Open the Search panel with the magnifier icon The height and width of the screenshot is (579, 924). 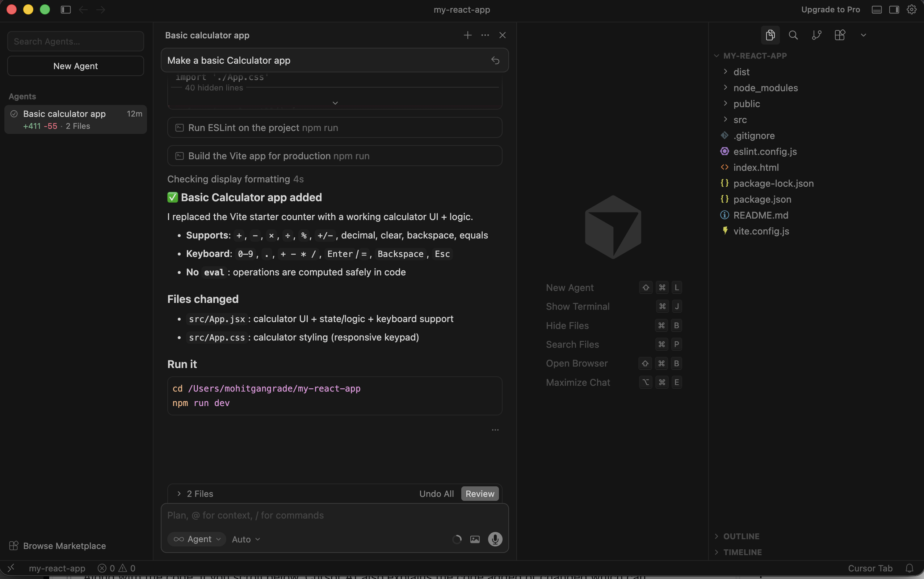coord(793,35)
